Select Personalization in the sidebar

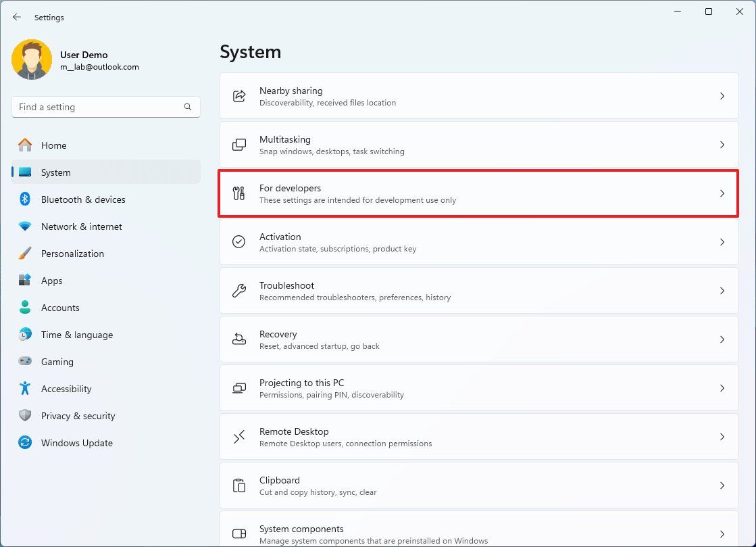(x=72, y=254)
